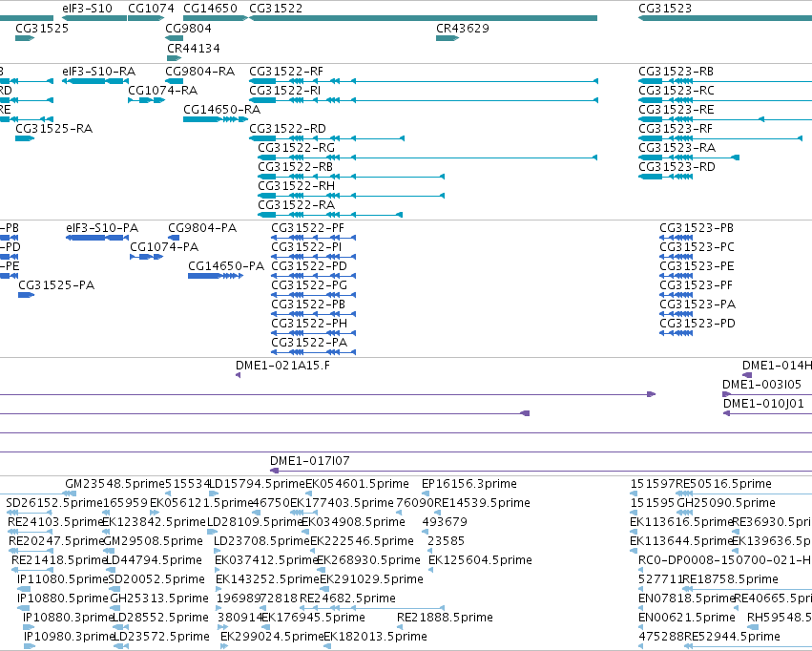Open the CG31523 gene label
812x651 pixels.
coord(665,9)
